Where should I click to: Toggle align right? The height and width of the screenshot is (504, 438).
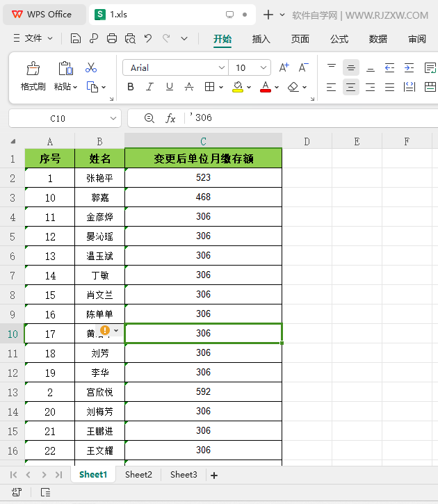(x=370, y=87)
